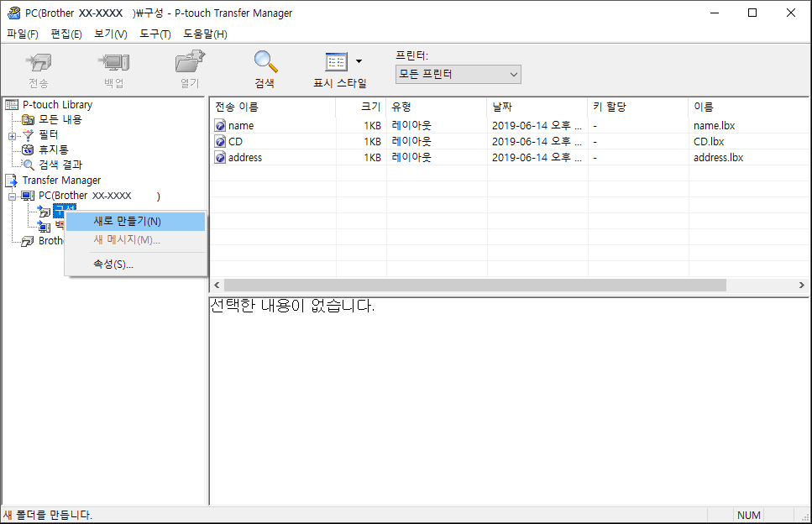Open the Display Style dropdown arrow

359,61
